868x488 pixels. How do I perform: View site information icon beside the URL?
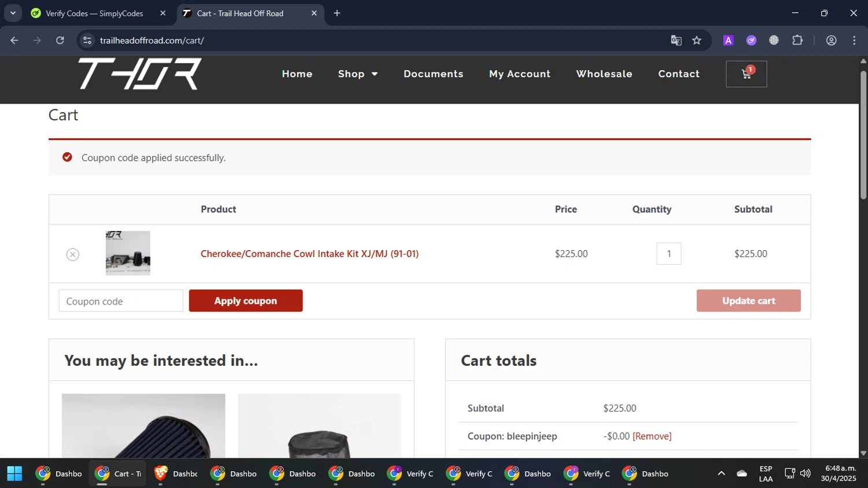point(87,41)
